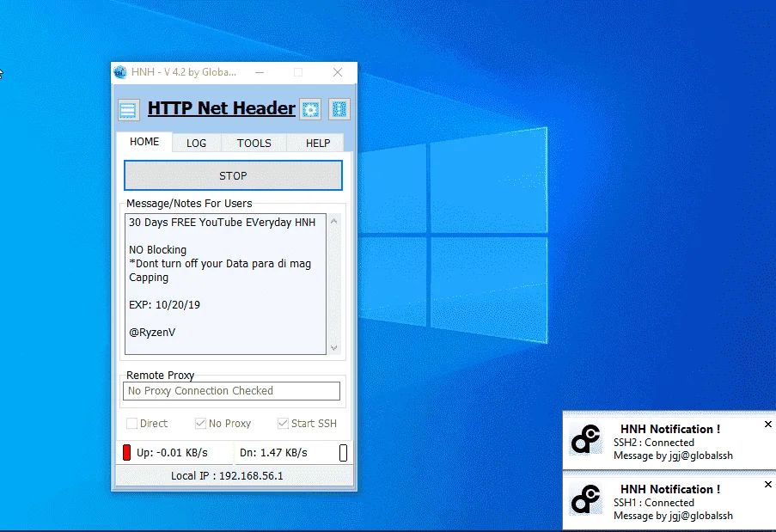776x532 pixels.
Task: Click the 'NO Blocking' message line
Action: click(158, 250)
